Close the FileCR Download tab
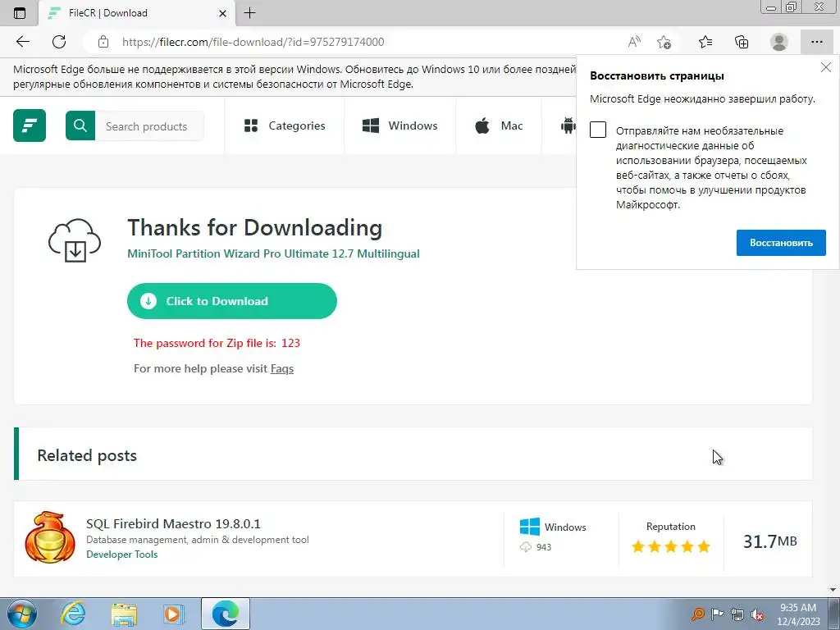 (x=223, y=13)
